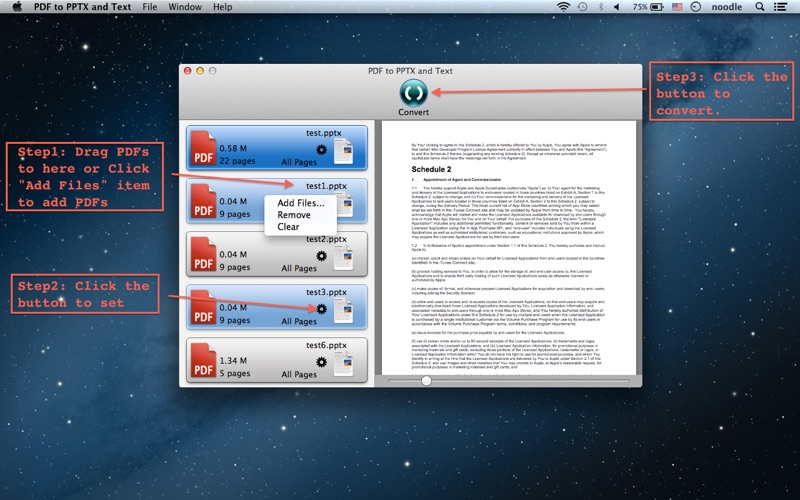The image size is (800, 500).
Task: Adjust the preview zoom slider knob
Action: [426, 381]
